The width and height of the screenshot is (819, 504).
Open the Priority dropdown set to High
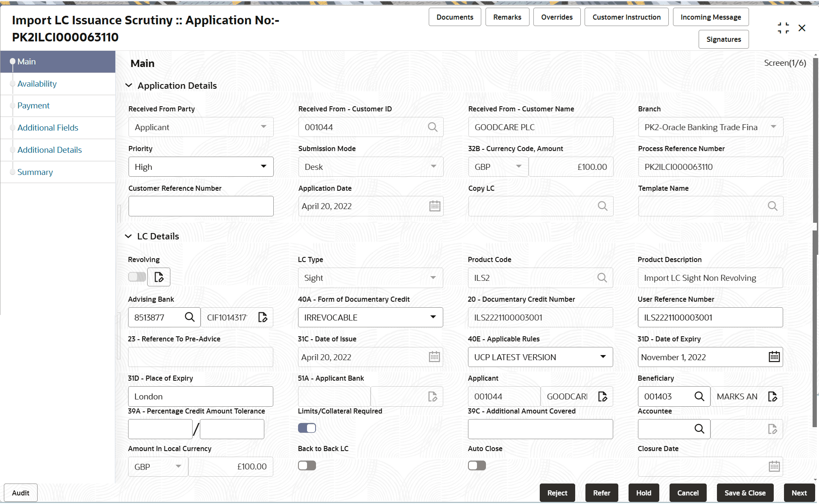[201, 167]
